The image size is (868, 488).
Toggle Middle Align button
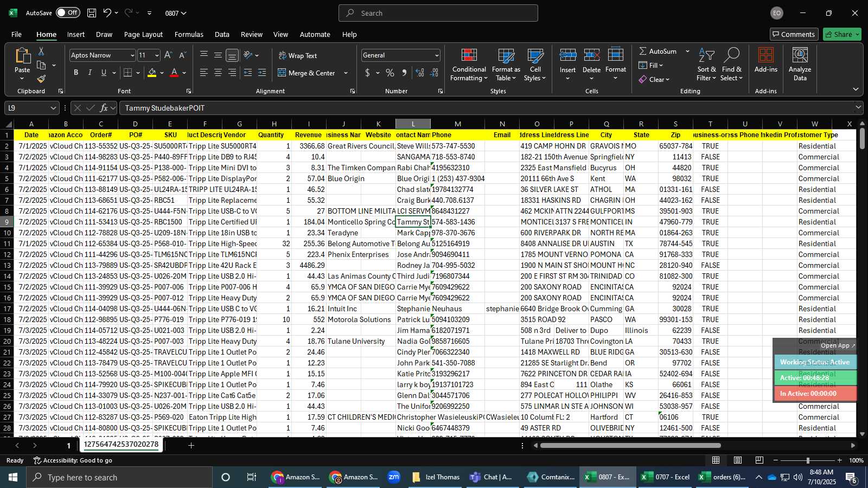tap(218, 55)
